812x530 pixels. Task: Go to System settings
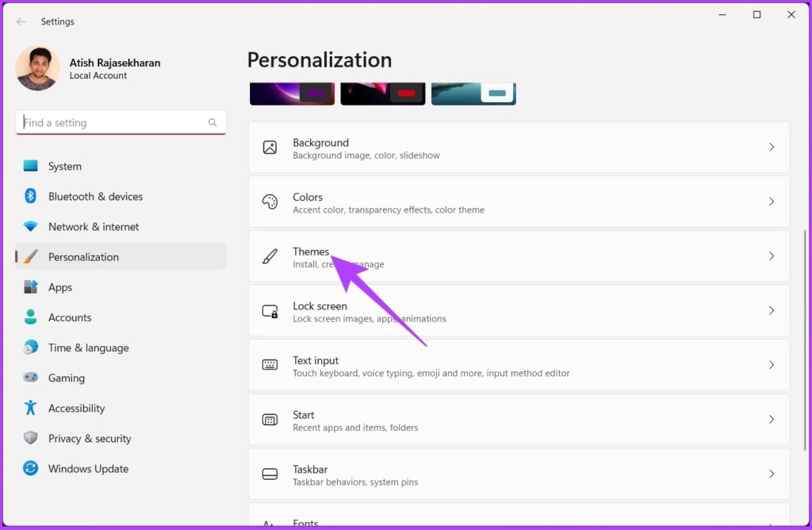point(121,166)
